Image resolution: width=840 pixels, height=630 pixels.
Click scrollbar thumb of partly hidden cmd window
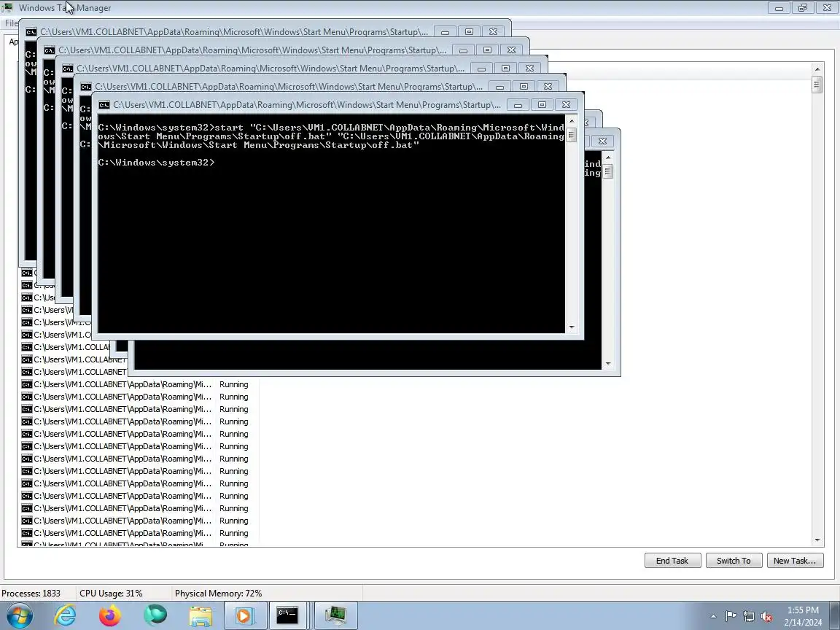(607, 171)
